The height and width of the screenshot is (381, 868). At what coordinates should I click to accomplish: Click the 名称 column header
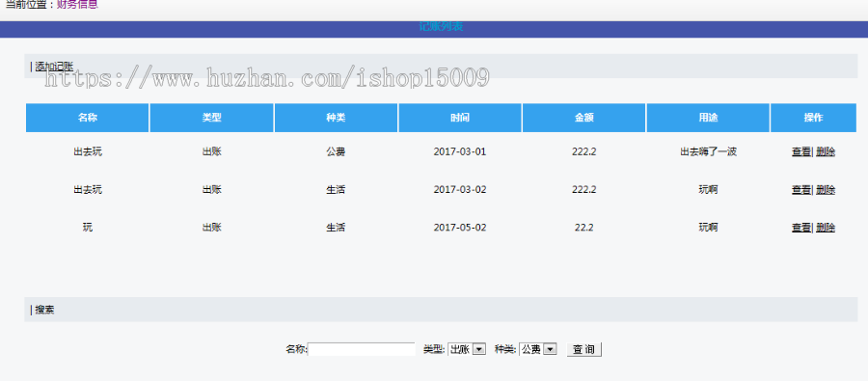(x=88, y=118)
